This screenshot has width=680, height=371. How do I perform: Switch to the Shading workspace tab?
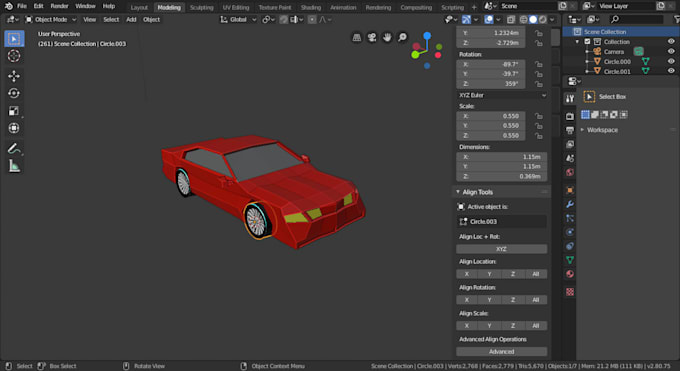[311, 7]
